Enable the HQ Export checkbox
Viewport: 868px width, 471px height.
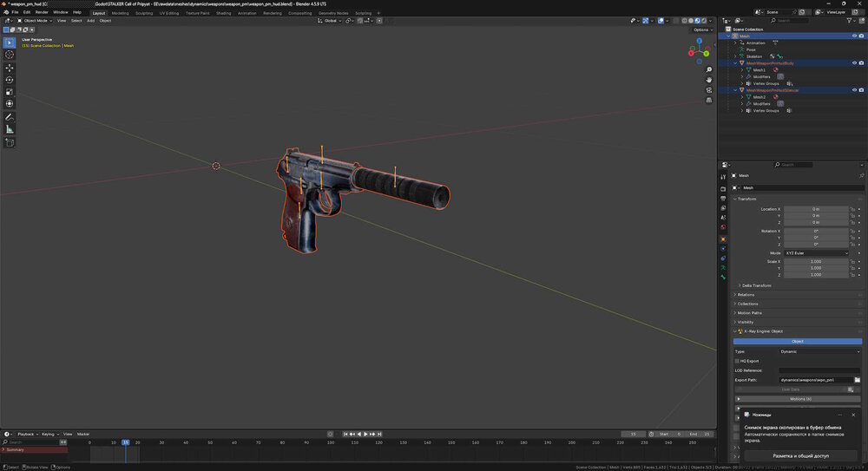[737, 361]
